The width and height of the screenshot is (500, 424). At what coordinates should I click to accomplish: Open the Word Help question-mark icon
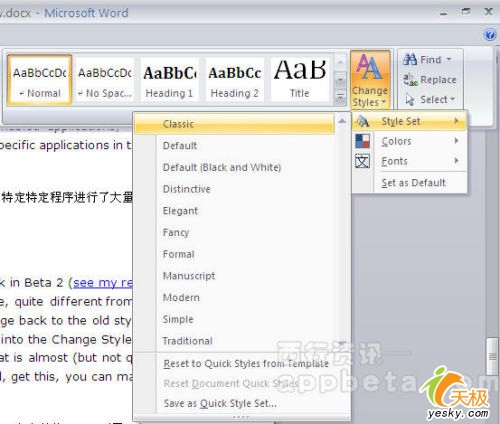tap(490, 34)
